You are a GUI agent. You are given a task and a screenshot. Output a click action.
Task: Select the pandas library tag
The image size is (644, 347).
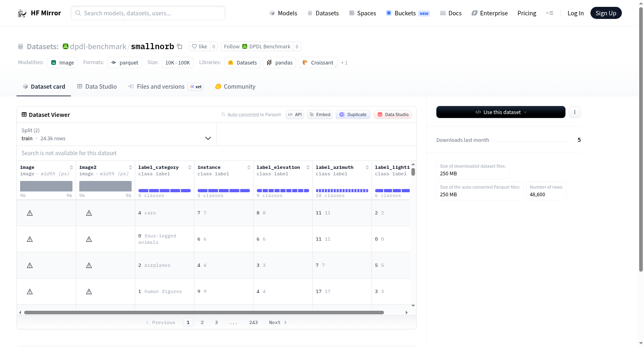[x=280, y=62]
